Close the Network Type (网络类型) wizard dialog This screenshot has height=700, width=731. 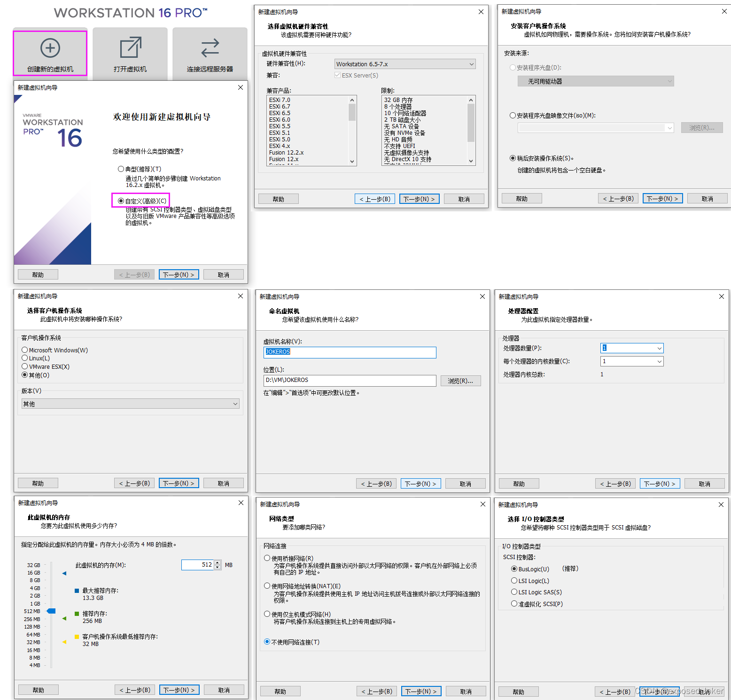click(x=482, y=504)
